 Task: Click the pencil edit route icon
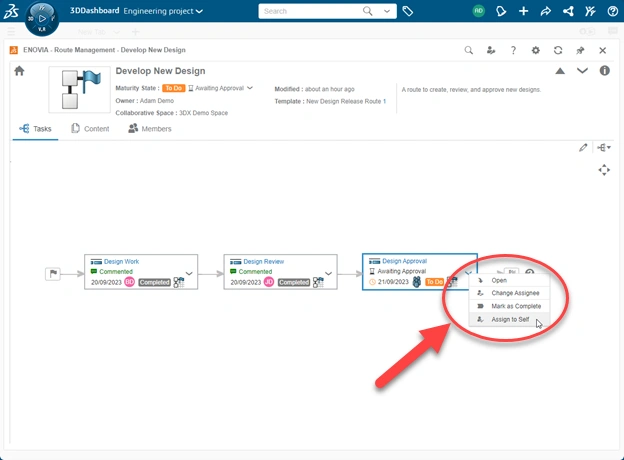tap(583, 148)
